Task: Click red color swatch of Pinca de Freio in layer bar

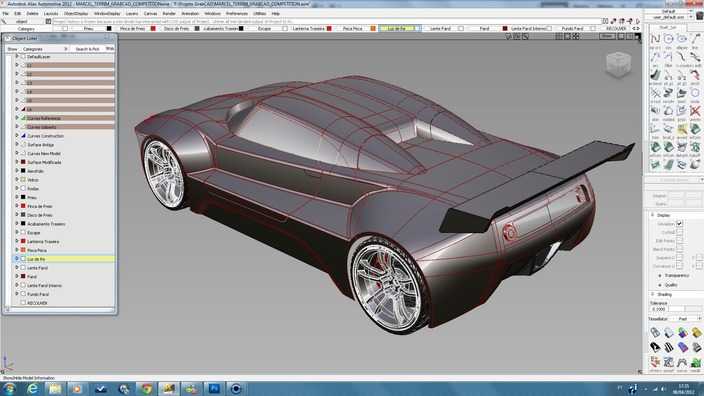Action: 153,28
